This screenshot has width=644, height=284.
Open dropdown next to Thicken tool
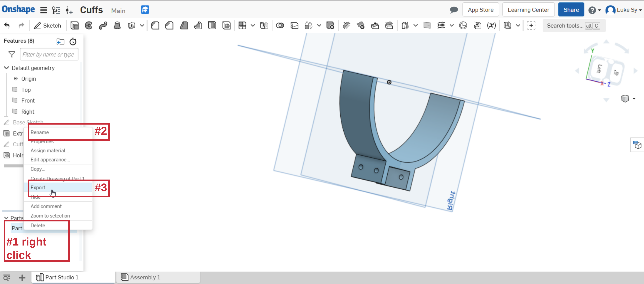142,26
